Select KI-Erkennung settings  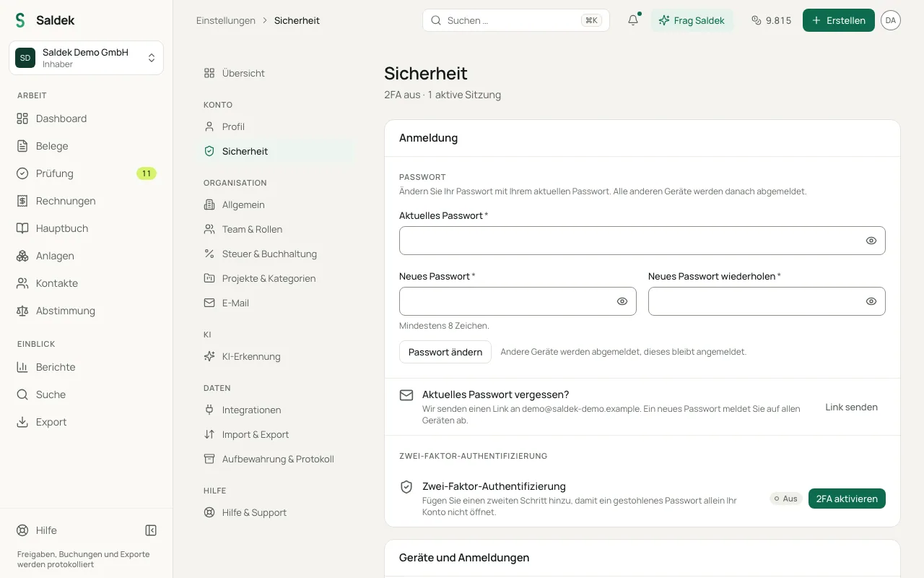275,356
